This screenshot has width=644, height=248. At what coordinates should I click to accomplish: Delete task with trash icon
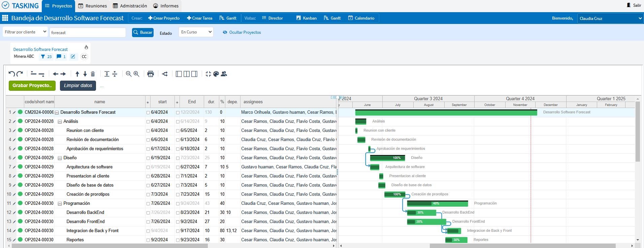tap(93, 74)
